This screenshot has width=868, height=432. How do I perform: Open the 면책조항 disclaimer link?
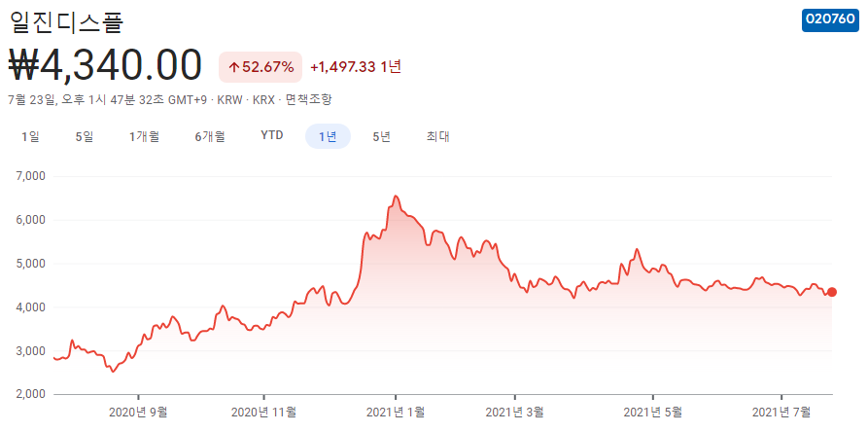pos(309,100)
